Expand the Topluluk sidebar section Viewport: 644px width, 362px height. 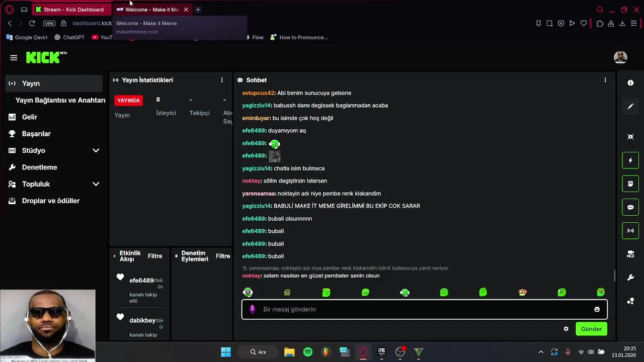click(96, 184)
